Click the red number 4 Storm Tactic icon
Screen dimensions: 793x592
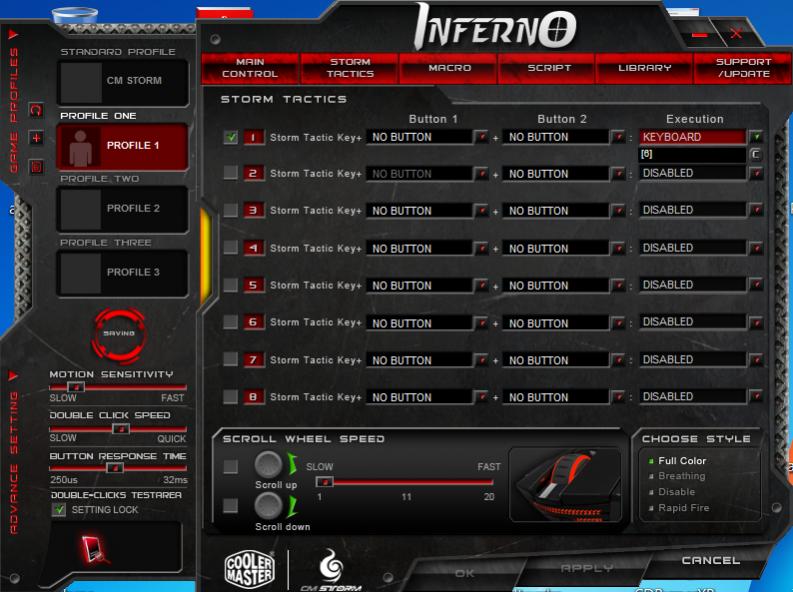coord(254,248)
